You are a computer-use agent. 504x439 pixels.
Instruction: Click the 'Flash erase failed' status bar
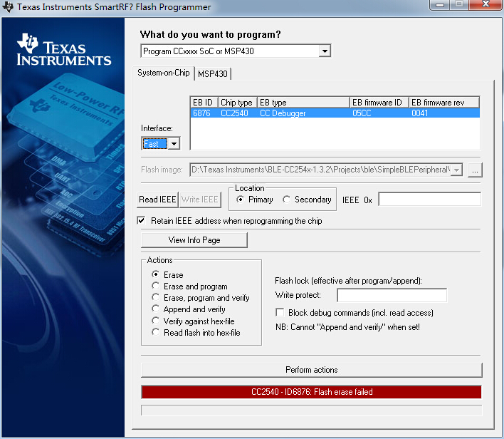[x=312, y=392]
